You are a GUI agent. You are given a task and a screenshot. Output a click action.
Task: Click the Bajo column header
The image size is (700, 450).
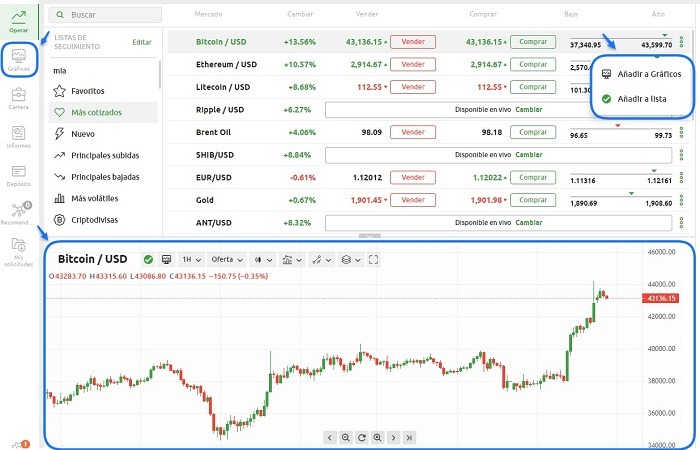point(571,14)
